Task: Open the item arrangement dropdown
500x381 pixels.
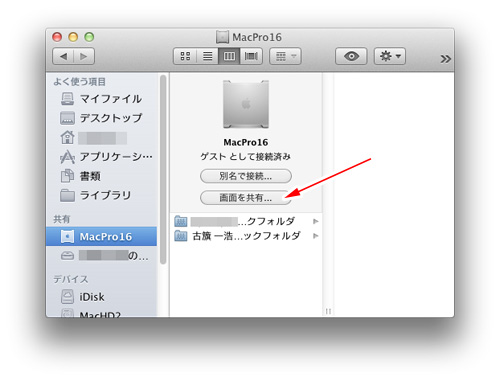Action: point(285,56)
